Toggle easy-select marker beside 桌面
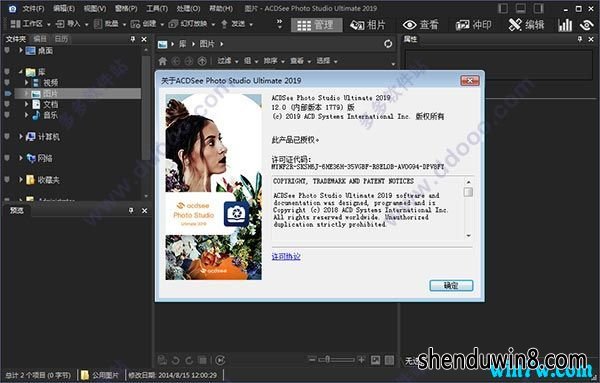The image size is (600, 383). point(7,50)
